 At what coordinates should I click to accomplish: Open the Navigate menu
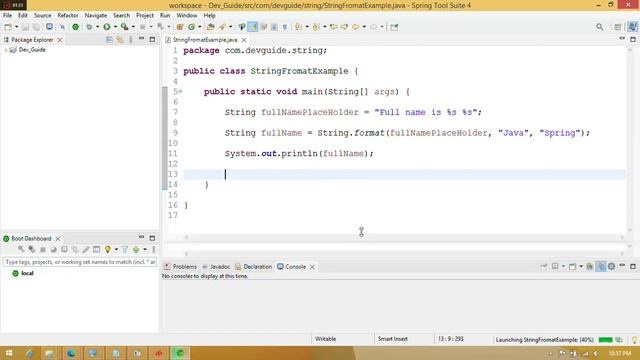[x=96, y=16]
